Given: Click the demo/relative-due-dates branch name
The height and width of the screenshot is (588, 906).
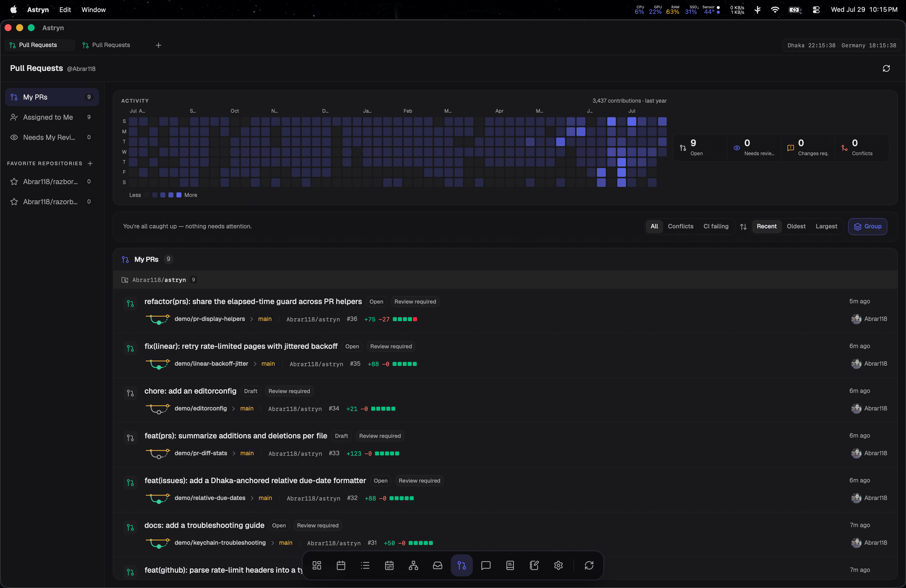Looking at the screenshot, I should [210, 498].
